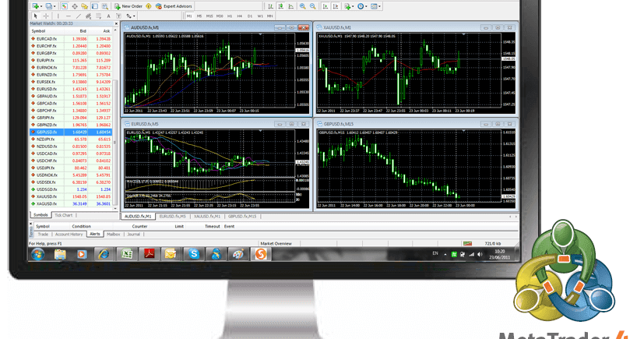644x339 pixels.
Task: Select the W1 timeframe button
Action: click(260, 16)
